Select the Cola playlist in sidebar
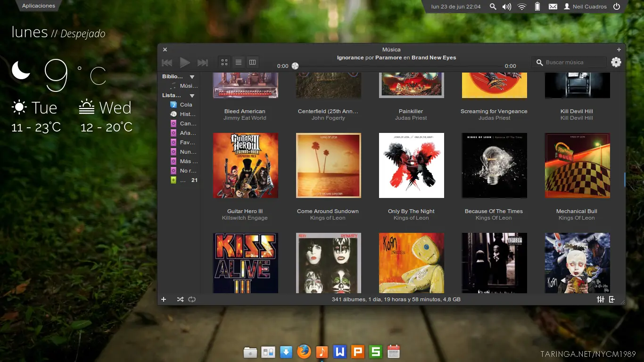 pyautogui.click(x=186, y=105)
